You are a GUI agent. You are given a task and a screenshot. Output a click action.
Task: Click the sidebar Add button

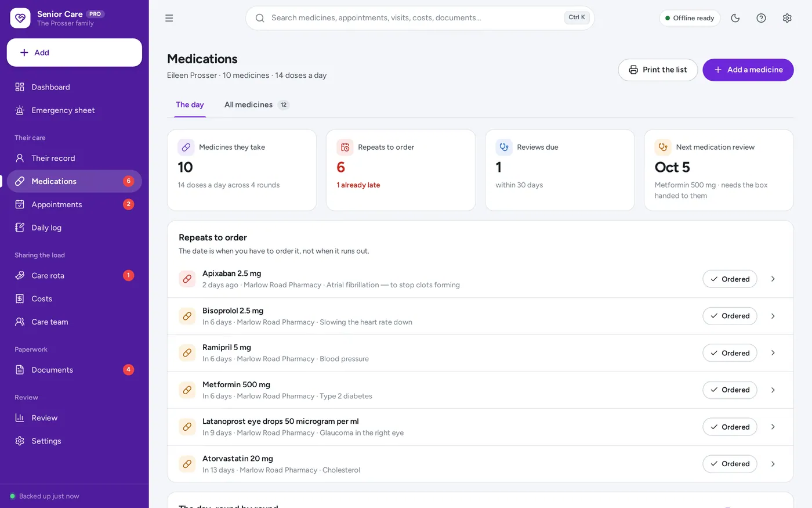[74, 53]
